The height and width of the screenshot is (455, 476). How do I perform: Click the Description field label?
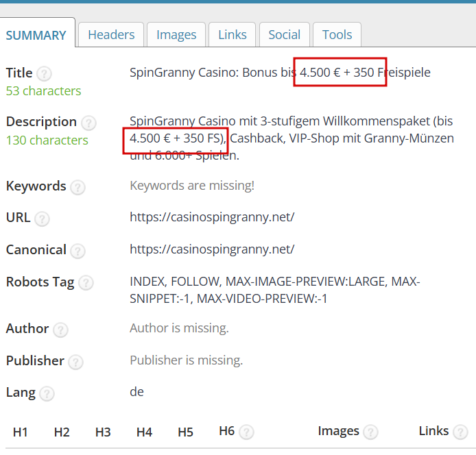[x=41, y=122]
